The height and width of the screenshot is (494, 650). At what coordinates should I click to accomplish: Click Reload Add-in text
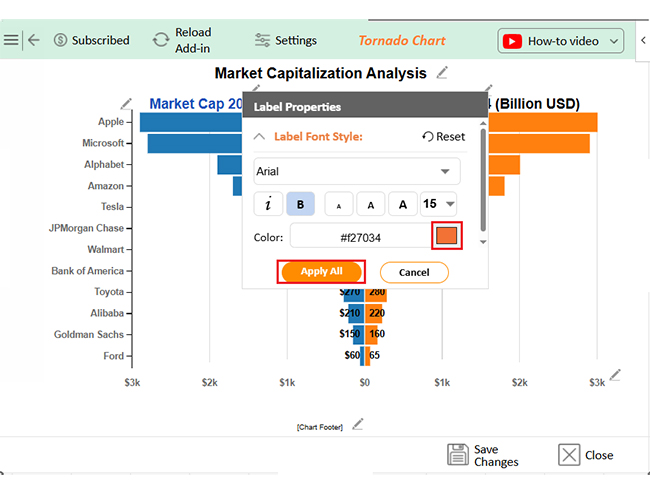[x=193, y=40]
